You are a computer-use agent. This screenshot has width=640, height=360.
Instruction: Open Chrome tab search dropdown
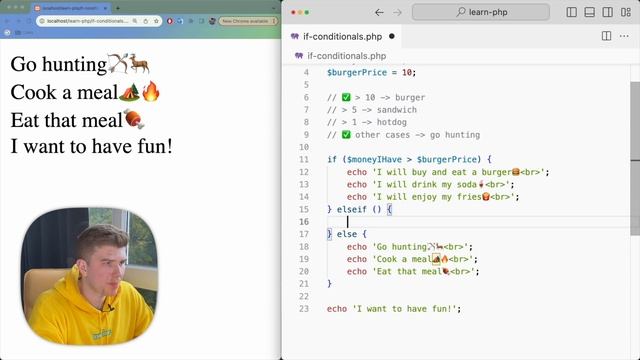click(x=273, y=8)
